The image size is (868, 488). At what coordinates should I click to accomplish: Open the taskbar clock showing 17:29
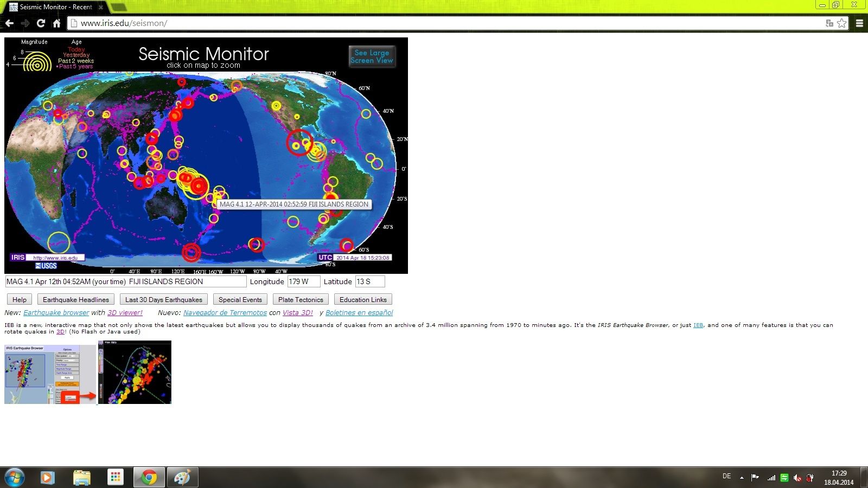839,478
